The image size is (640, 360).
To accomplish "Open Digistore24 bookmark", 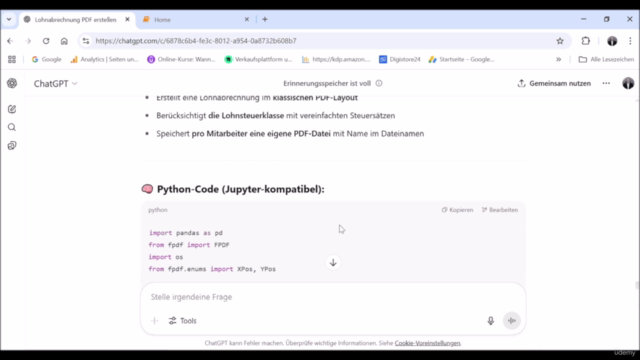I will coord(400,59).
